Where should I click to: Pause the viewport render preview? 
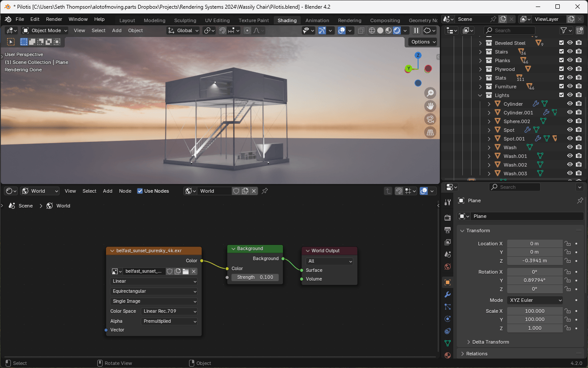tap(416, 30)
